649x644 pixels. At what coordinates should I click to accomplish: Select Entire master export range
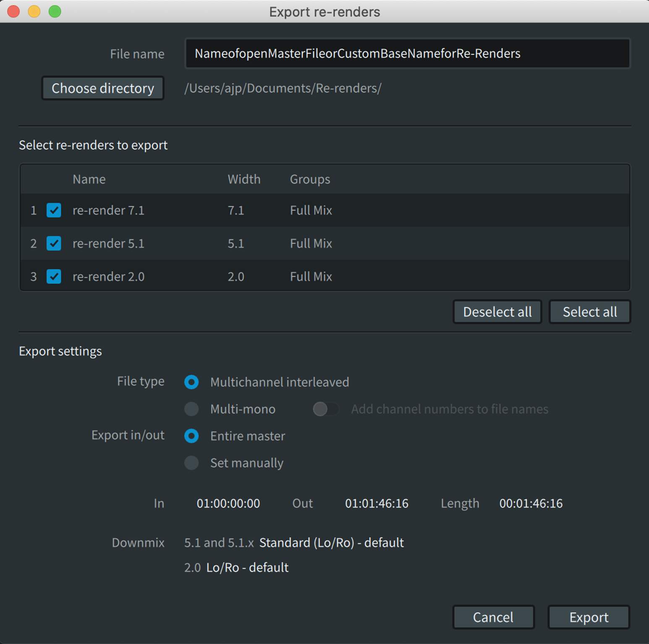pos(192,436)
